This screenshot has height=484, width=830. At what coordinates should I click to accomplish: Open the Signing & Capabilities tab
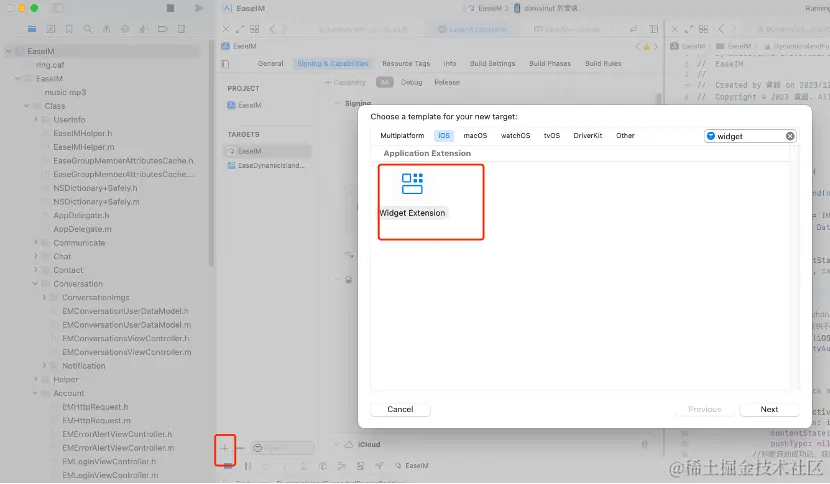[332, 64]
